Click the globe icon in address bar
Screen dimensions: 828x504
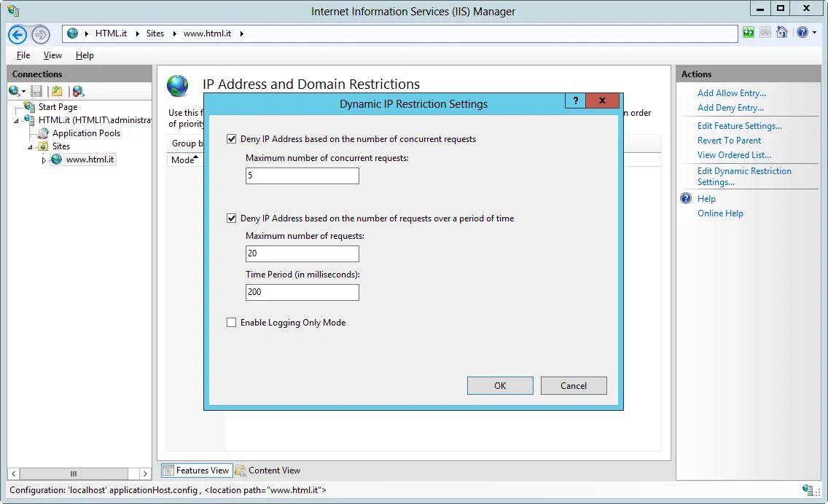(73, 34)
